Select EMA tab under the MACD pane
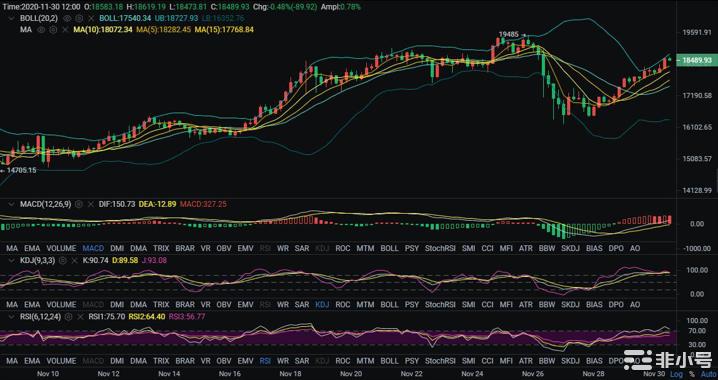718x380 pixels. point(32,248)
